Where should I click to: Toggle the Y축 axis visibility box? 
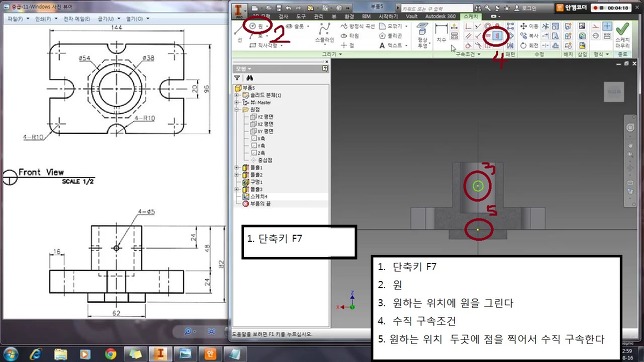[x=254, y=145]
